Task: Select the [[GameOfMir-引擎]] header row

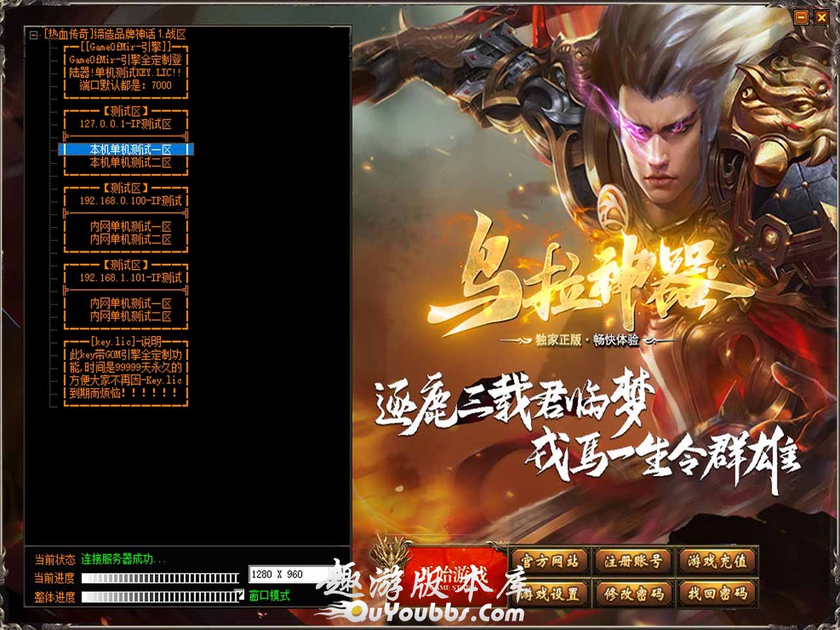Action: pos(126,47)
